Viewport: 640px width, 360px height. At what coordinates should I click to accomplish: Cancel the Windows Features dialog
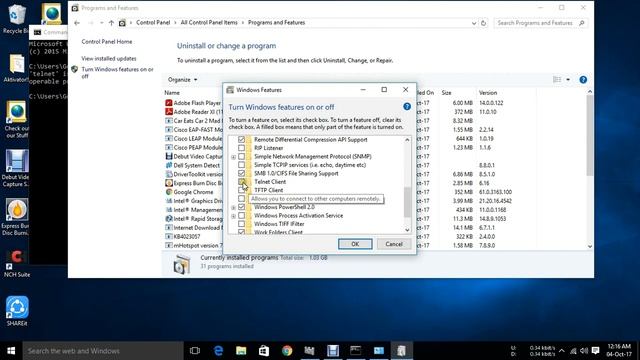tap(394, 244)
